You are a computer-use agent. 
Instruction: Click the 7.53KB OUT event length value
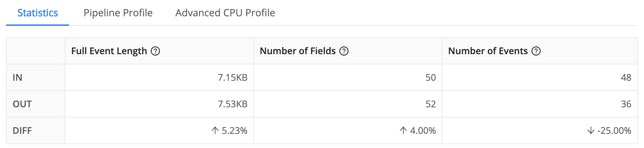tap(232, 104)
